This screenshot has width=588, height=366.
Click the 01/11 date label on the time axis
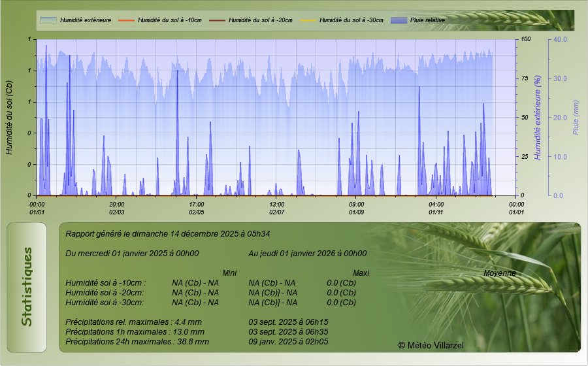click(436, 212)
